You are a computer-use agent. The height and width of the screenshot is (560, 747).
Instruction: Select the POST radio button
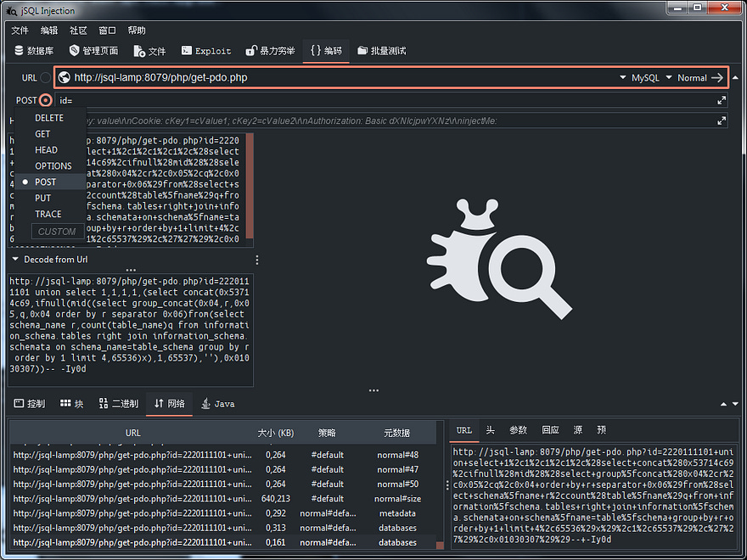tap(45, 100)
